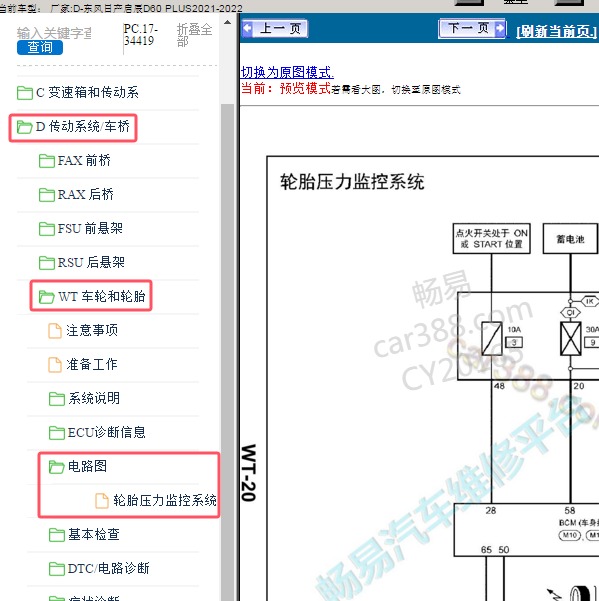Go to previous page with 上一页
The image size is (599, 601).
tap(275, 28)
